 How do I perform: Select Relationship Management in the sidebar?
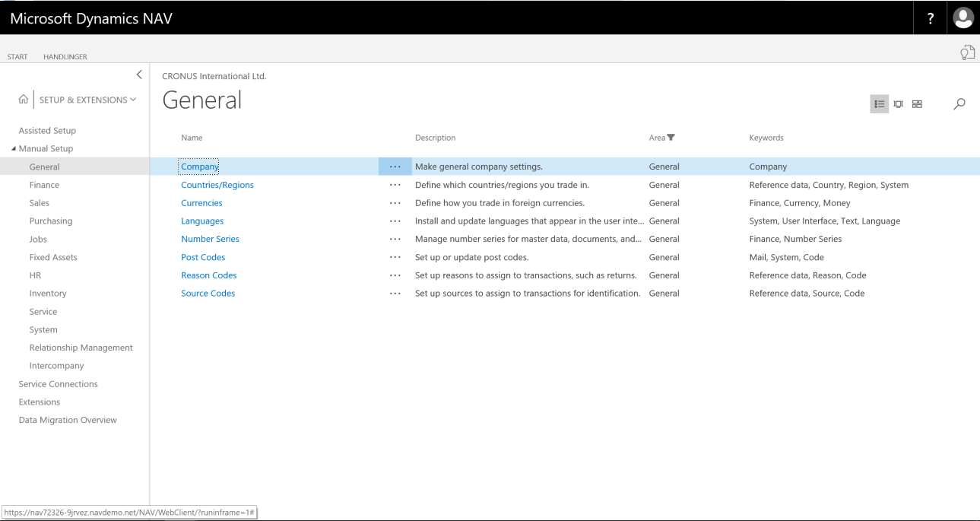coord(81,348)
